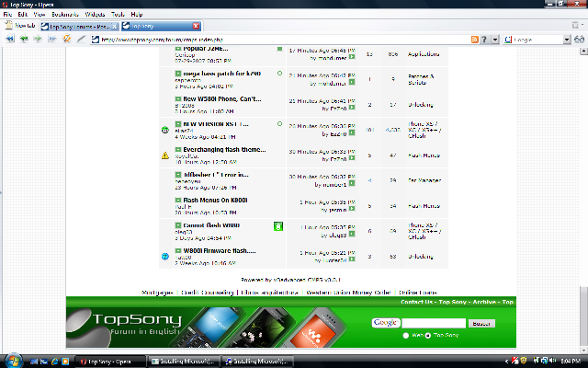
Task: Open the thread 'Everchanging flash theme...'
Action: [224, 149]
